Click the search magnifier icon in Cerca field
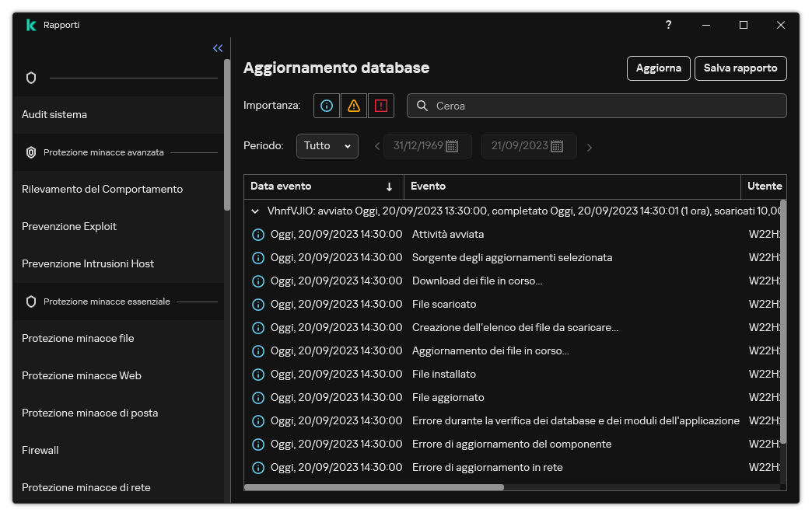Screen dimensions: 812x516 coord(421,106)
